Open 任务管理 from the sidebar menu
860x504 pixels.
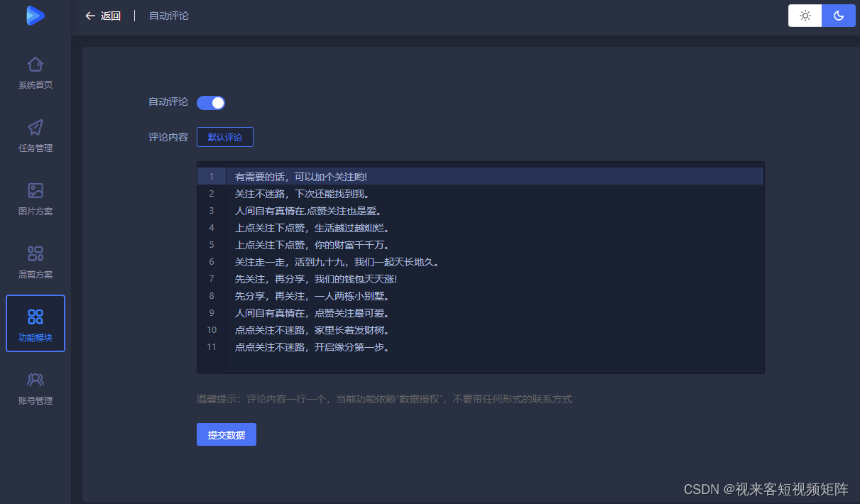point(35,136)
